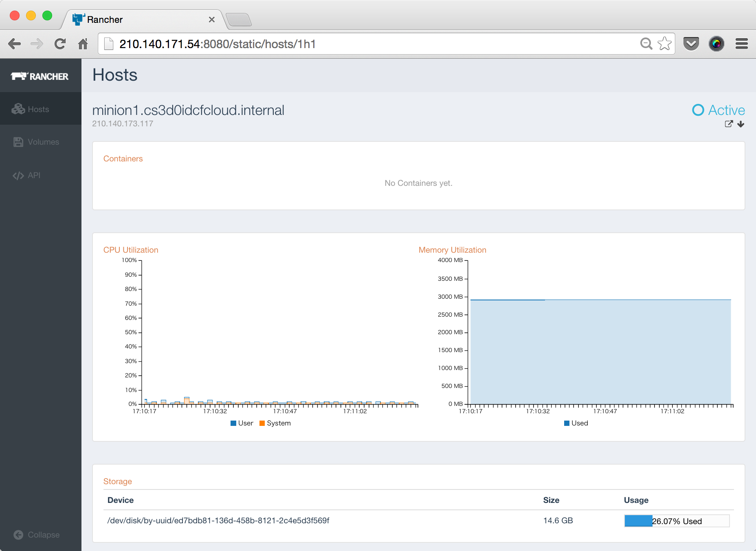Click the host IP 210.140.173.117
The width and height of the screenshot is (756, 551).
123,123
